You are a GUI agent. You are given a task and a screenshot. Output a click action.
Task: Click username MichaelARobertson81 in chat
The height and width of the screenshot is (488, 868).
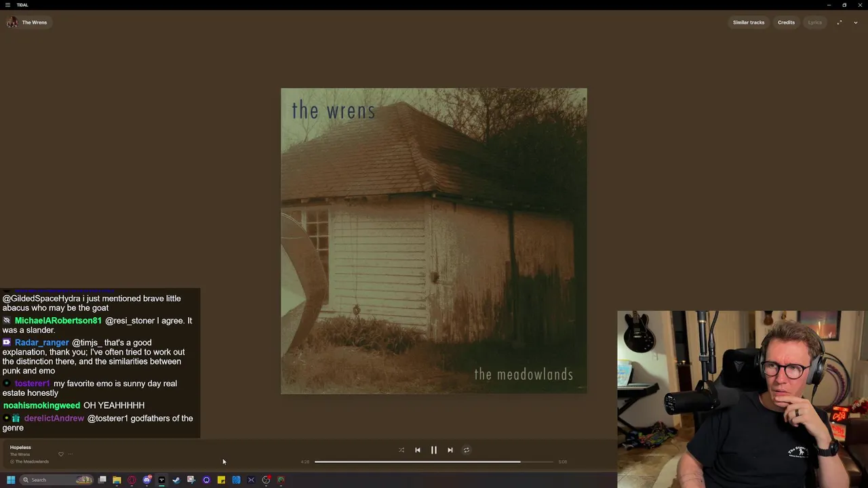pyautogui.click(x=58, y=321)
